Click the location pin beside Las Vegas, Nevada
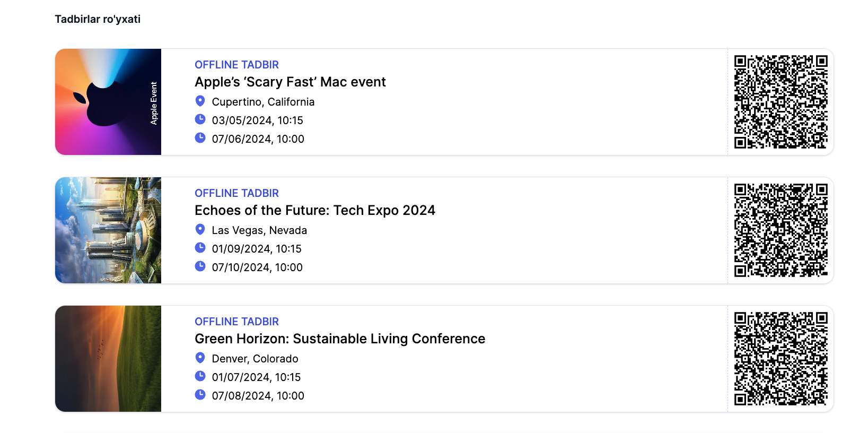 coord(200,229)
